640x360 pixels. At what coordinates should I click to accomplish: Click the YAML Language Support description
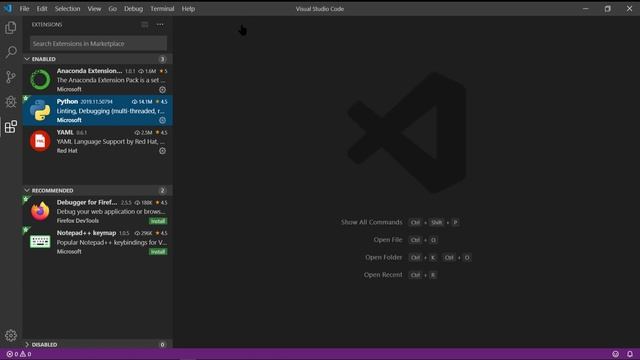coord(111,142)
